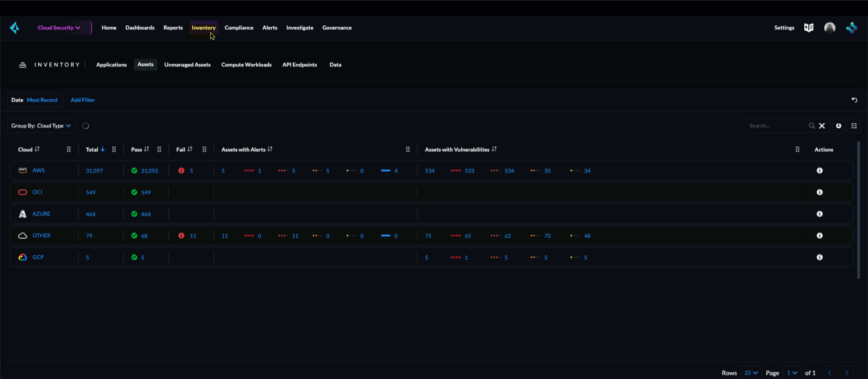Click the copilot assistant icon at top right
The height and width of the screenshot is (379, 868).
tap(852, 28)
